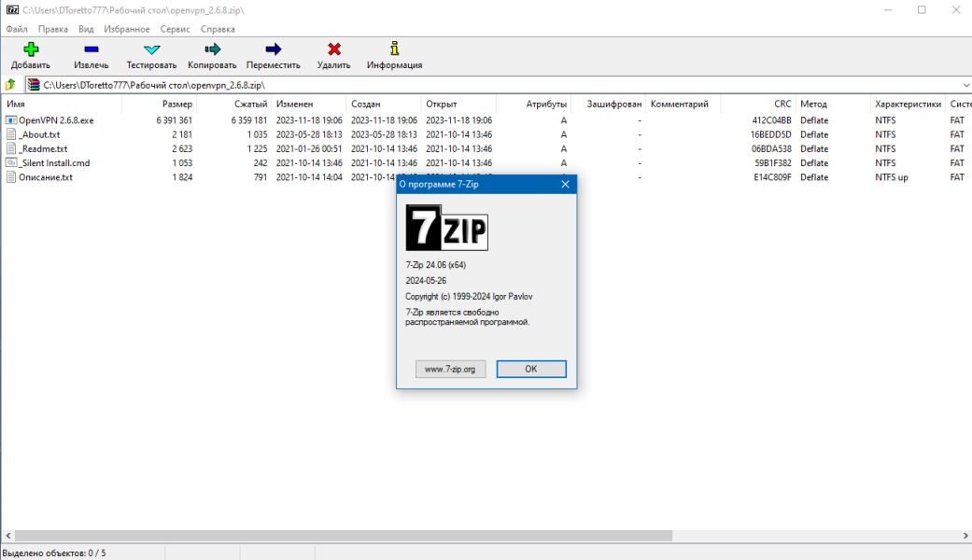Click the right arrow of horizontal scrollbar
Image resolution: width=972 pixels, height=560 pixels.
965,535
